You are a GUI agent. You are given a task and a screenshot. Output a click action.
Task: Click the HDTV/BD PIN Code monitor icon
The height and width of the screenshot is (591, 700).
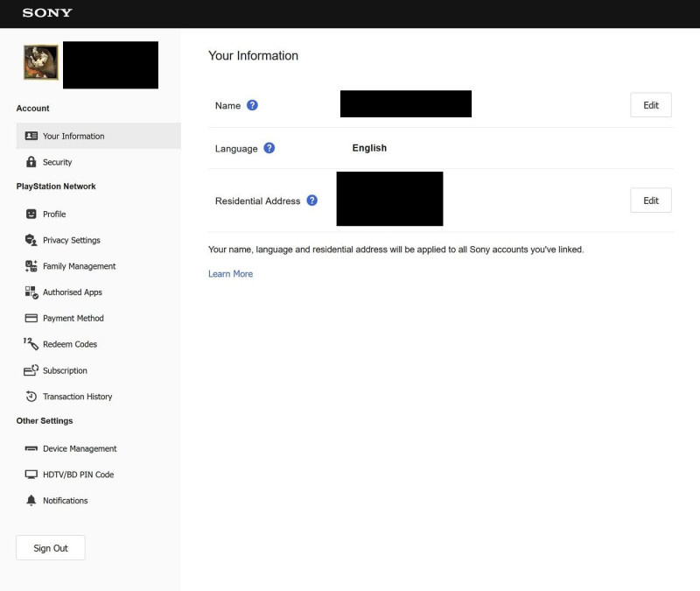tap(31, 475)
